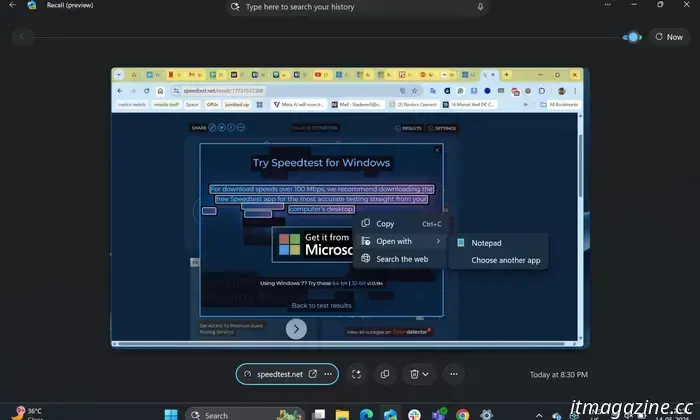Screen dimensions: 700x420
Task: Delete this snapshot with trash icon
Action: (x=414, y=374)
